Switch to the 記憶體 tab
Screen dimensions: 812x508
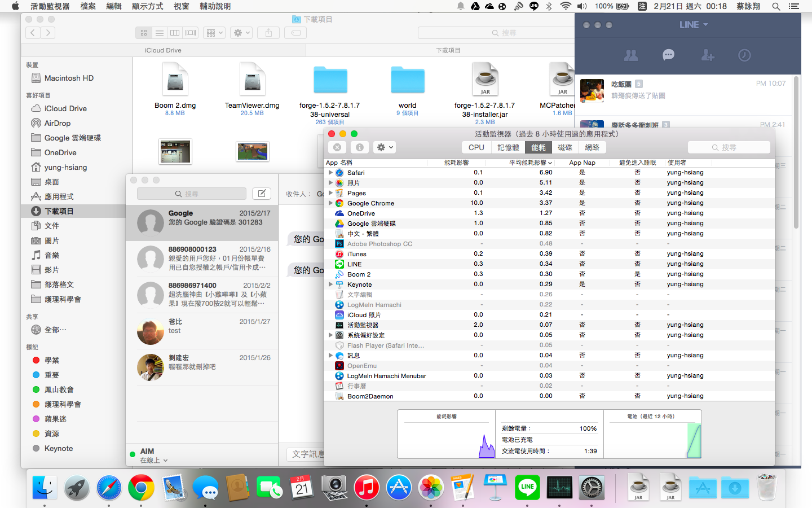tap(508, 147)
